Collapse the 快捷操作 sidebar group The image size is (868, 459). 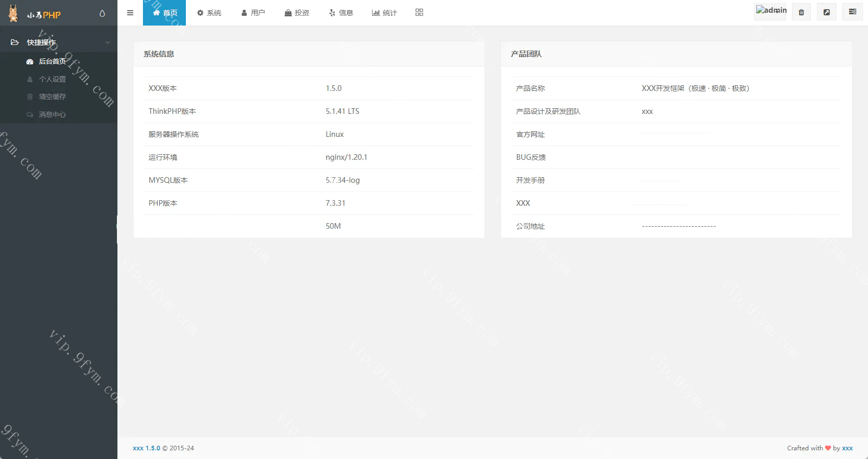(59, 42)
